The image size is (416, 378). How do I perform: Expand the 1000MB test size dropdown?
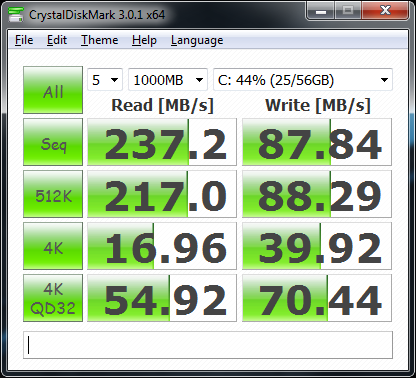point(168,80)
